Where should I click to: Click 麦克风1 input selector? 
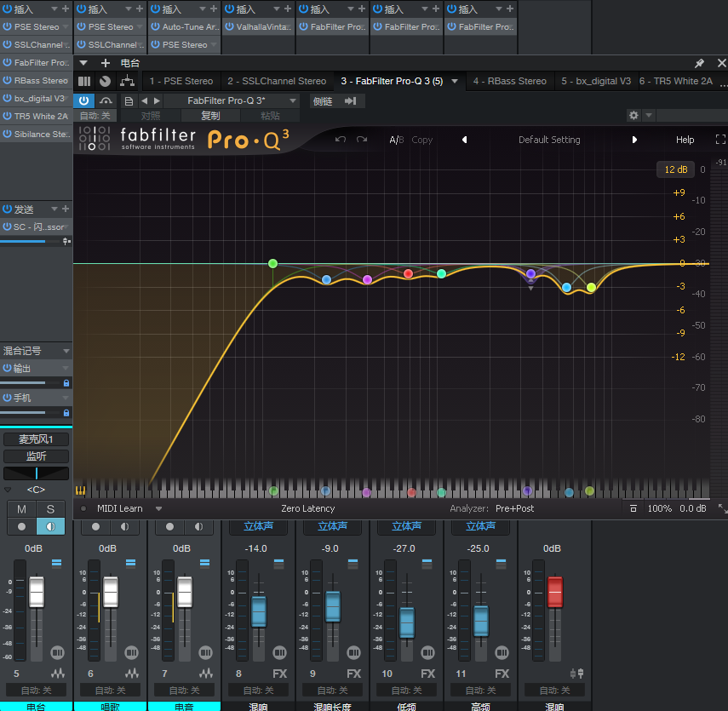[x=37, y=439]
